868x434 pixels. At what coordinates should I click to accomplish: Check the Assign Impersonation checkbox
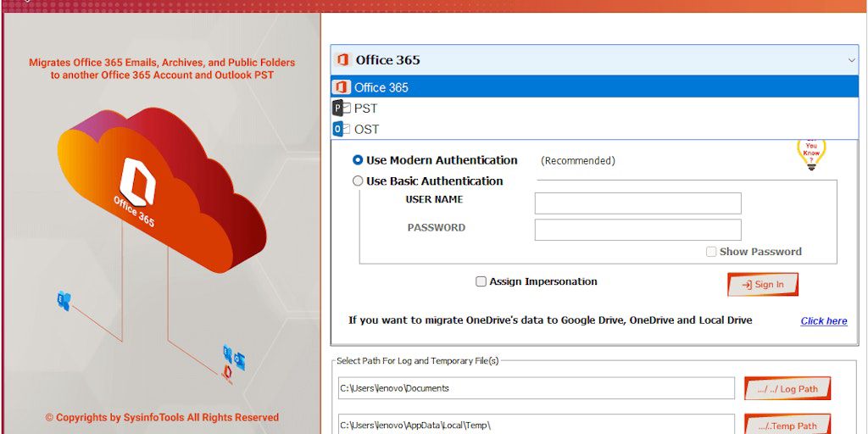tap(481, 281)
